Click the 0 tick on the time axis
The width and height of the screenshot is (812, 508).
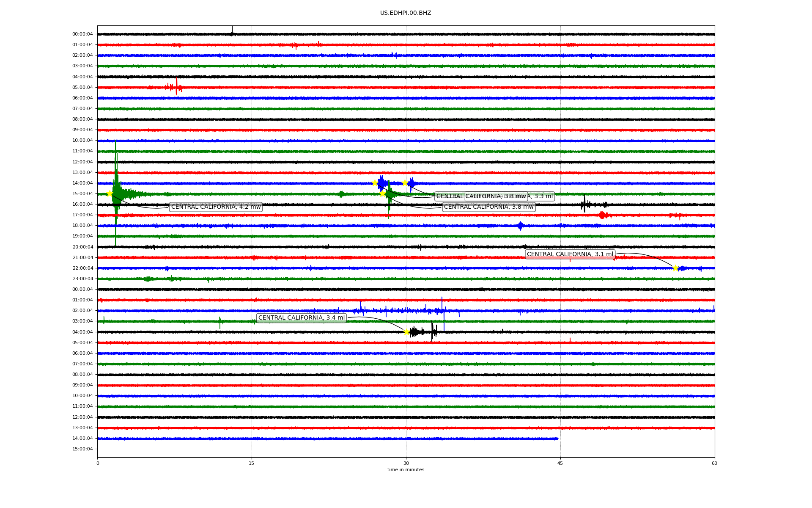(98, 463)
